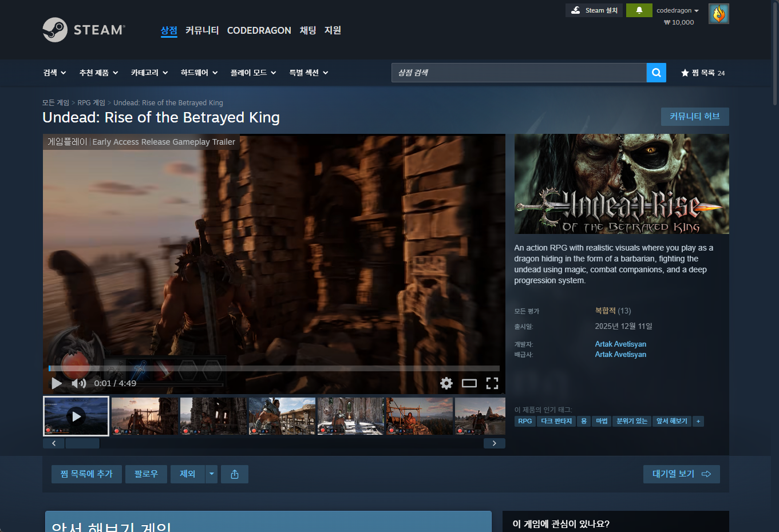The height and width of the screenshot is (532, 779).
Task: Open the notification bell
Action: click(x=639, y=10)
